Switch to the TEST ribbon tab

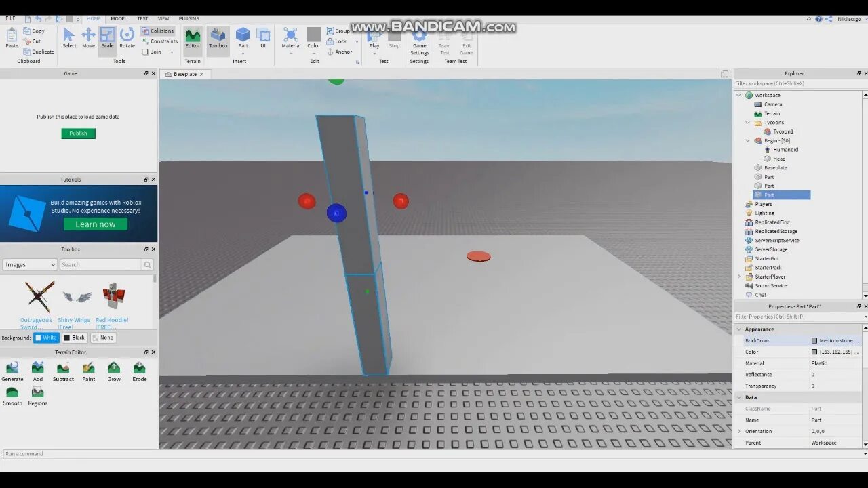click(142, 18)
